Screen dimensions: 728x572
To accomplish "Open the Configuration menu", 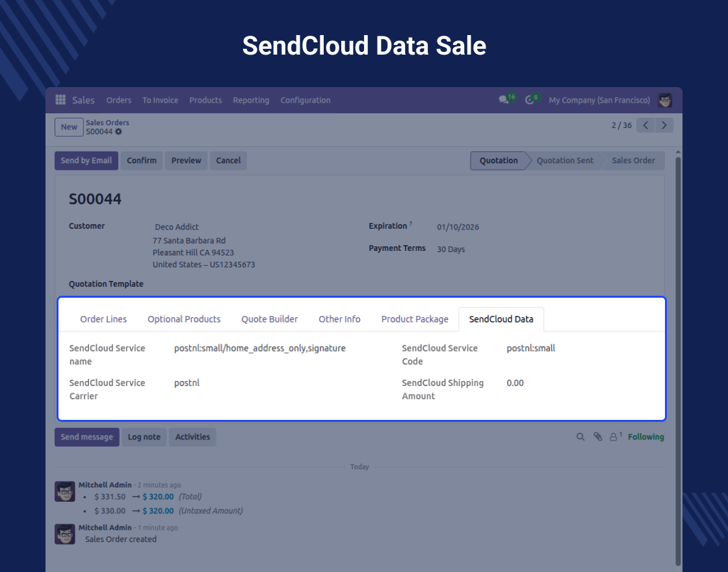I will coord(305,100).
